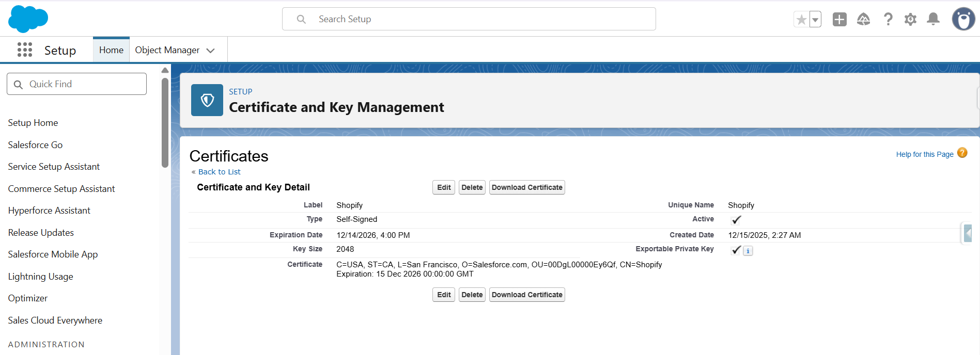Add this page to favorites star

pyautogui.click(x=801, y=20)
